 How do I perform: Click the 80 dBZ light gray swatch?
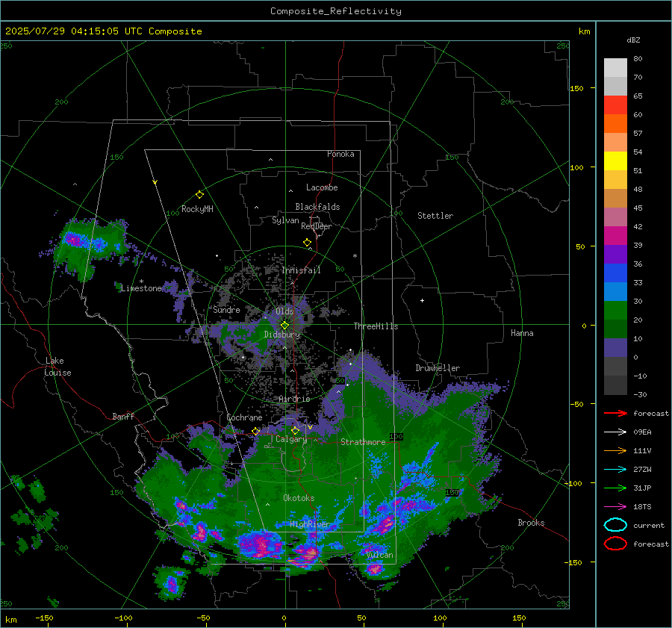[615, 67]
